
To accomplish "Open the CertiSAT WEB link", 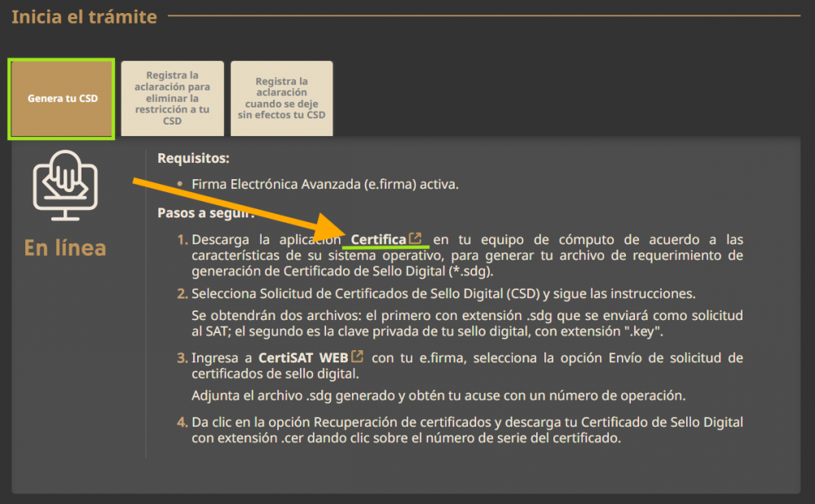I will coord(303,358).
